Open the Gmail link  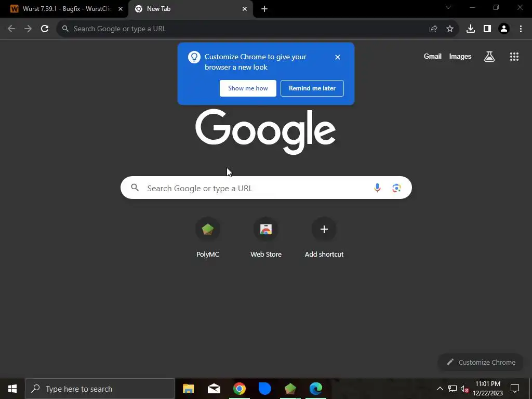click(x=433, y=57)
